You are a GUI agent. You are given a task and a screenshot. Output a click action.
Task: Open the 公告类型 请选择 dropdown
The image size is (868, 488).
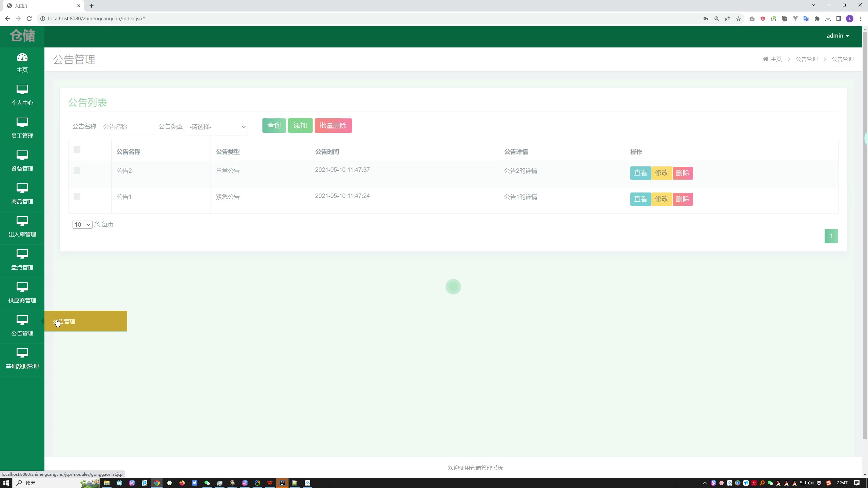(216, 127)
